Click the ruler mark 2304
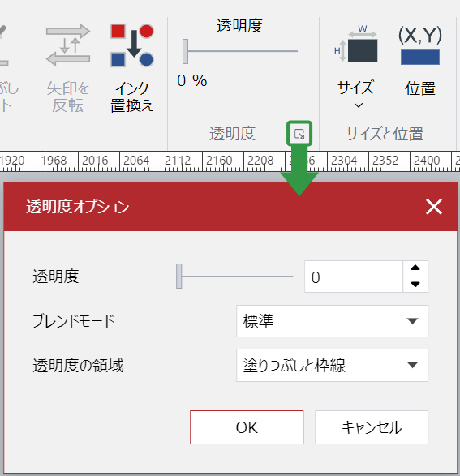The width and height of the screenshot is (460, 476). pyautogui.click(x=344, y=161)
